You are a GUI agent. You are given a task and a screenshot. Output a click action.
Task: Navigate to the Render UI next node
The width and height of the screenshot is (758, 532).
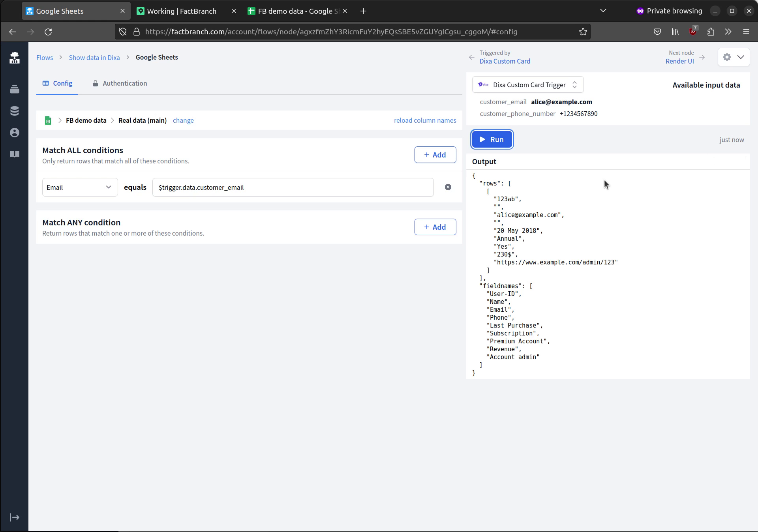click(679, 61)
